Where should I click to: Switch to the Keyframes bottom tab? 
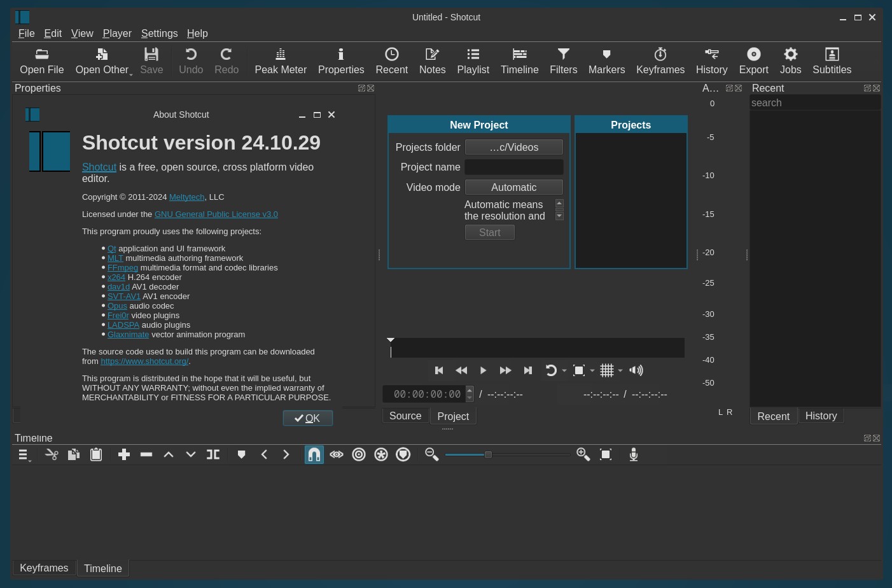[x=44, y=568]
